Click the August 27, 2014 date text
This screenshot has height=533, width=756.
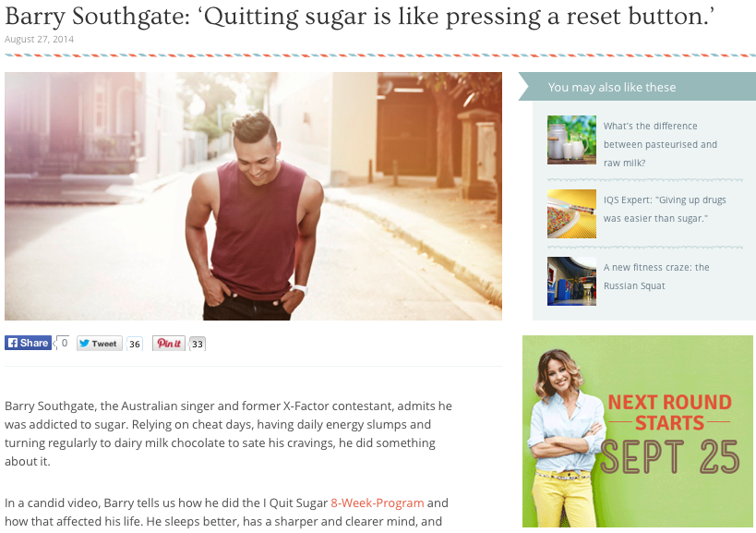[x=39, y=39]
